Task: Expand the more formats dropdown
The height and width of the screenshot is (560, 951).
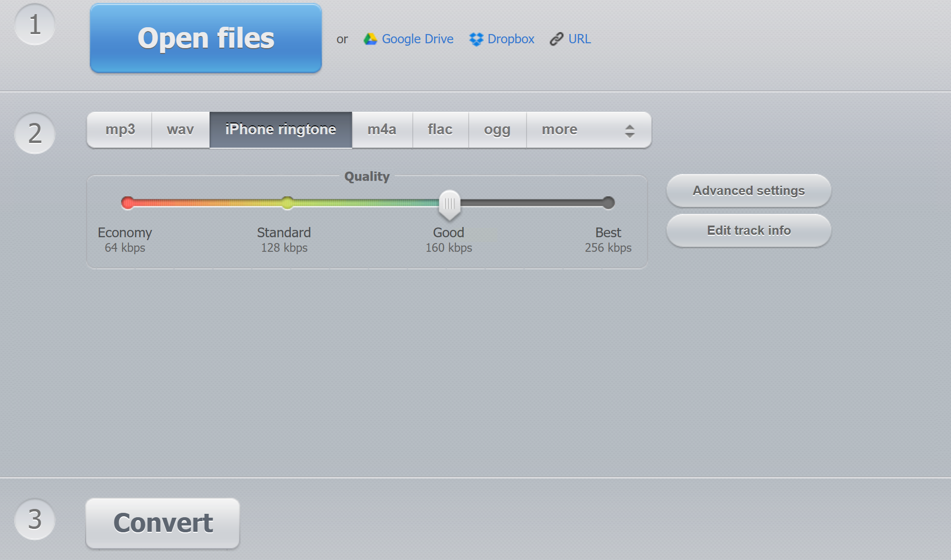Action: [560, 130]
